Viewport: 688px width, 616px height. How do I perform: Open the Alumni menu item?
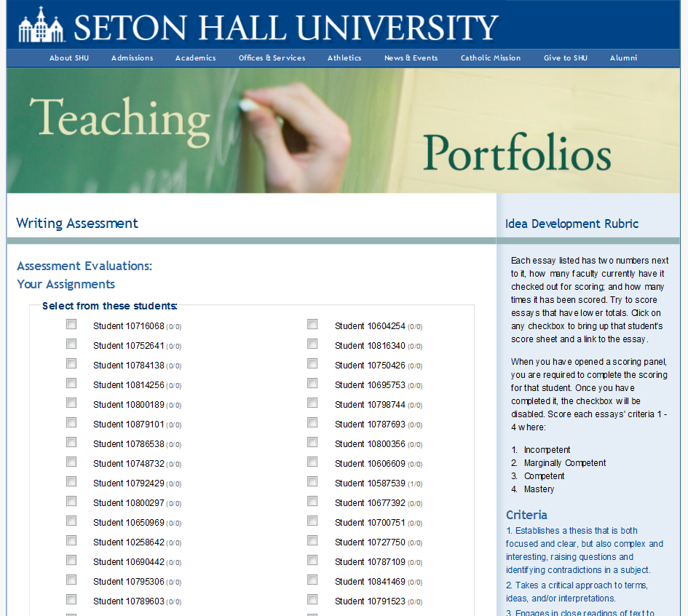(623, 58)
